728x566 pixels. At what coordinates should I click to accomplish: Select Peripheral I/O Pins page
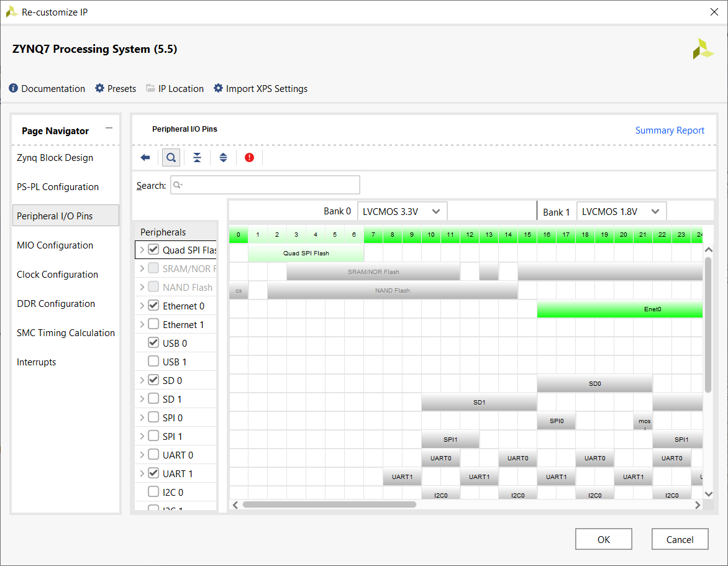tap(65, 216)
